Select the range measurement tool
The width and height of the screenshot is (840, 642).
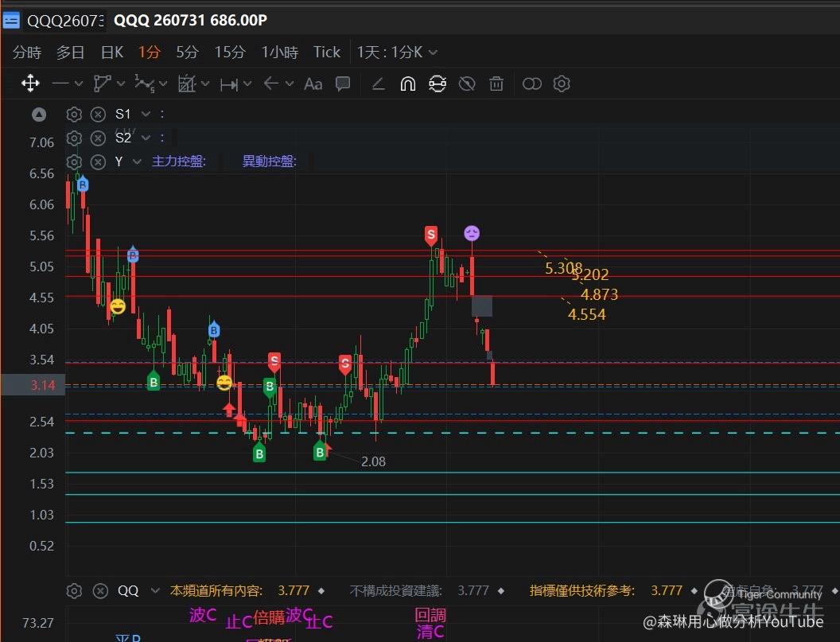pyautogui.click(x=229, y=84)
